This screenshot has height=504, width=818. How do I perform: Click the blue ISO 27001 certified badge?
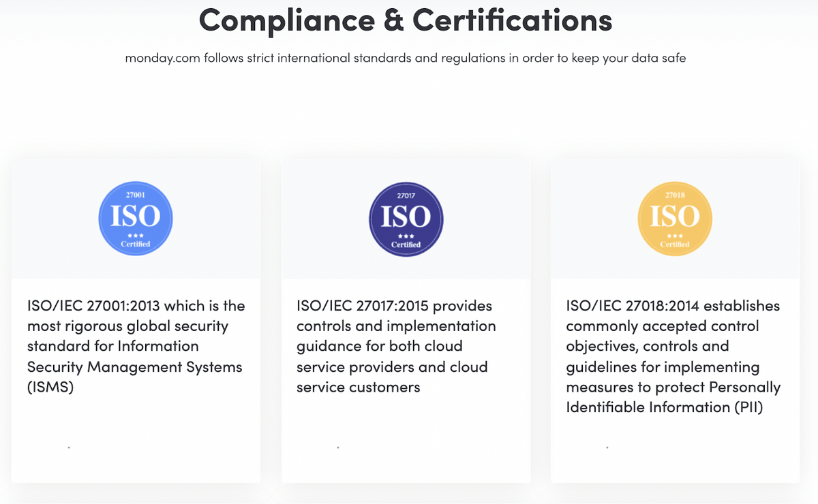tap(136, 219)
